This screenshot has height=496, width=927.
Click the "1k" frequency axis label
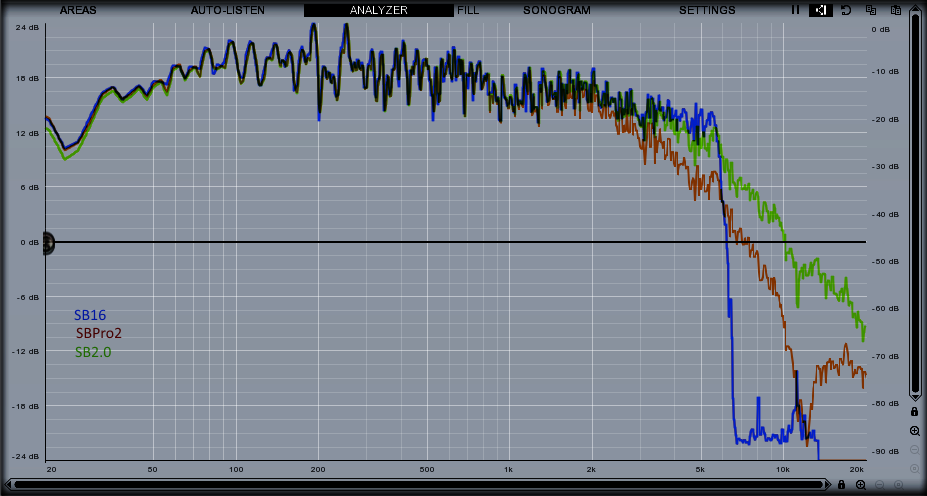click(508, 469)
